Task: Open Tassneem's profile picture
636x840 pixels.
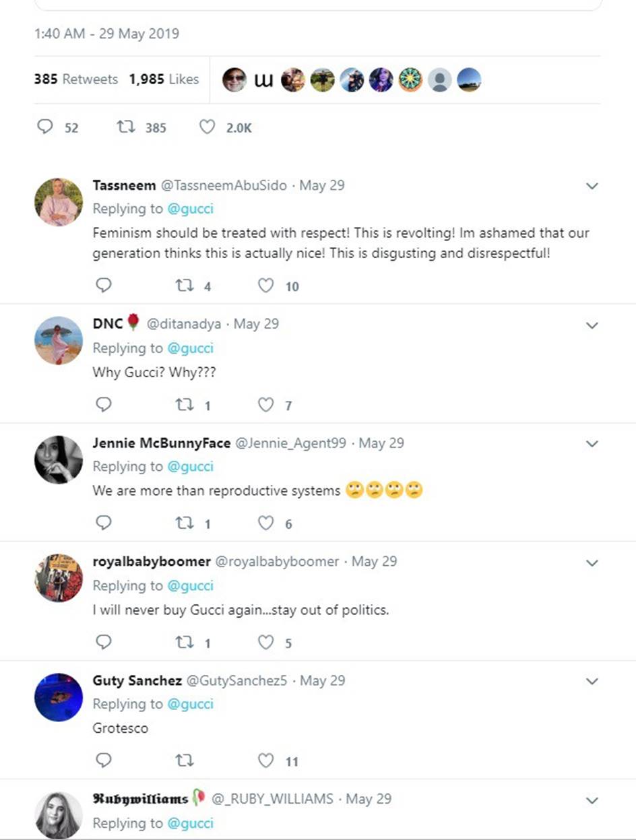Action: tap(58, 201)
